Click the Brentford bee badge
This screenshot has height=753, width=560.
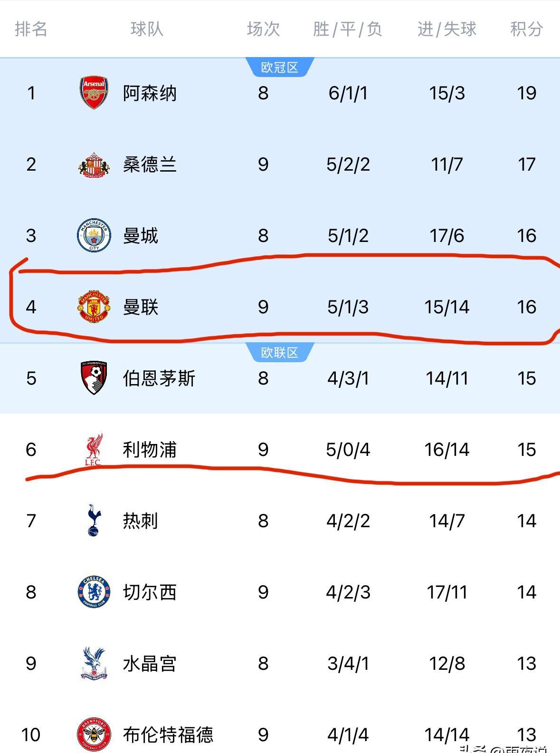94,734
